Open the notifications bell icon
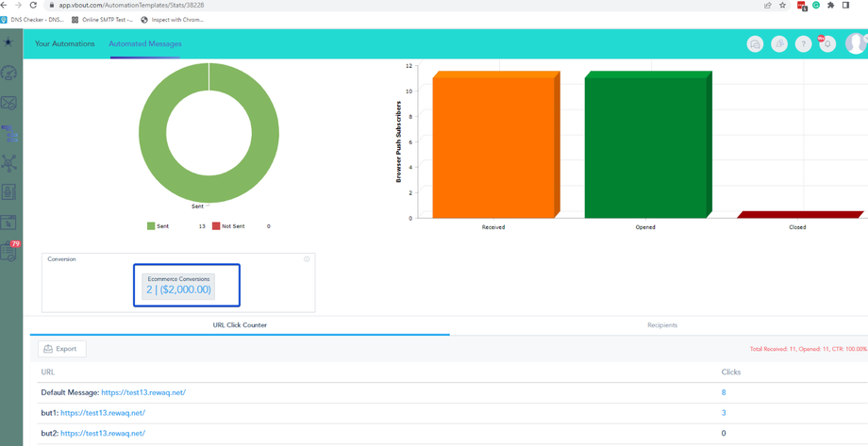Image resolution: width=868 pixels, height=446 pixels. click(x=827, y=44)
